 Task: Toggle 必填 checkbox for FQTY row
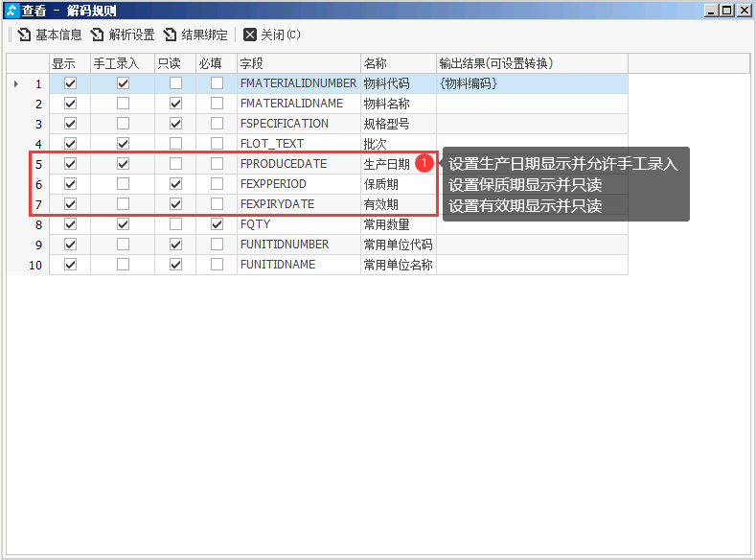coord(217,223)
